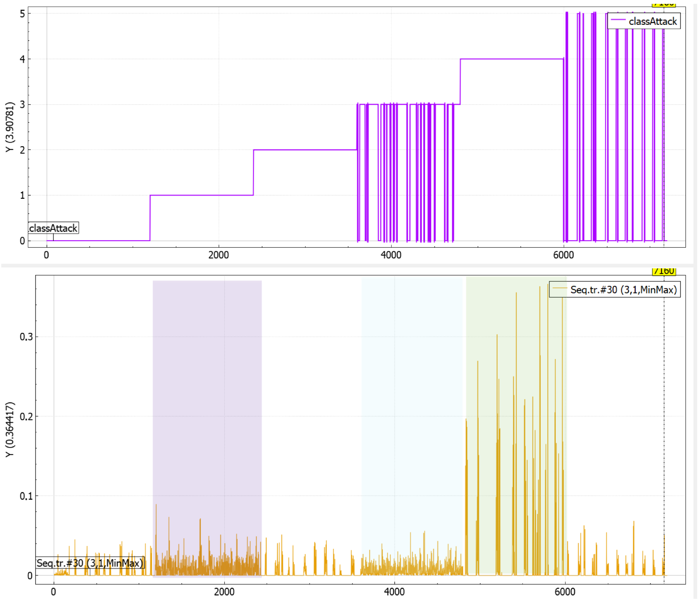This screenshot has width=700, height=604.
Task: Click the level 4 plateau of the classAttack line
Action: [x=512, y=59]
